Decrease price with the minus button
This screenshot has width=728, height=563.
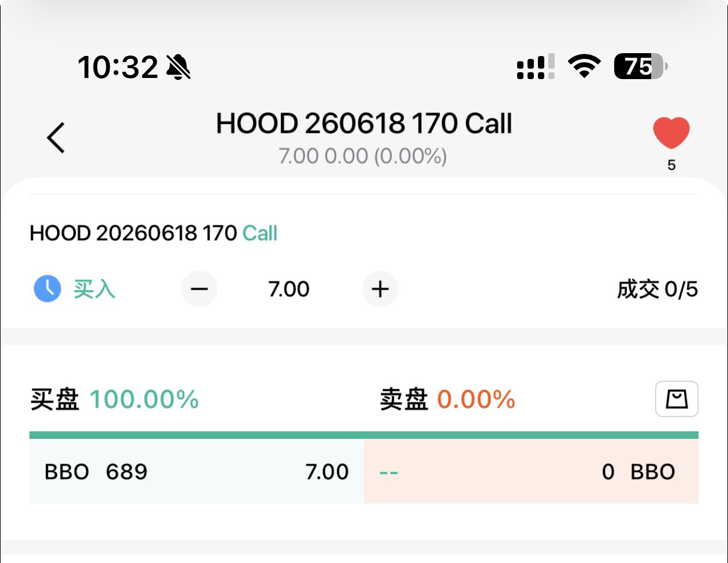[199, 289]
